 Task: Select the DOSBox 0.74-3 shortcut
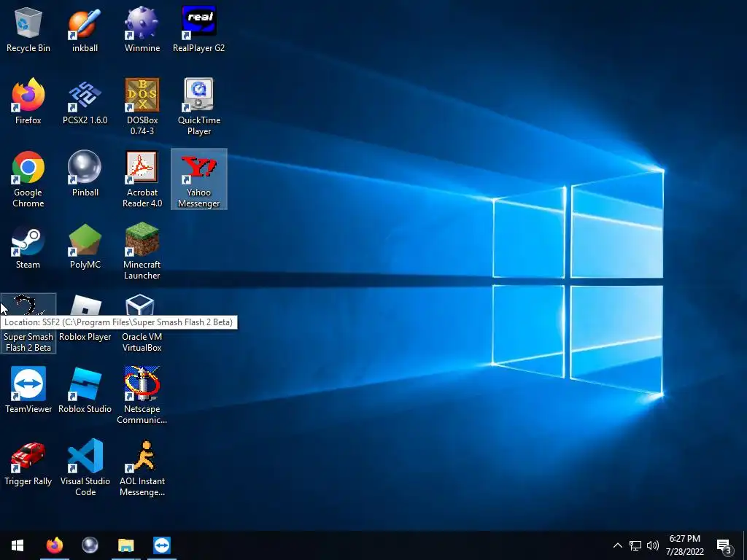[x=142, y=106]
